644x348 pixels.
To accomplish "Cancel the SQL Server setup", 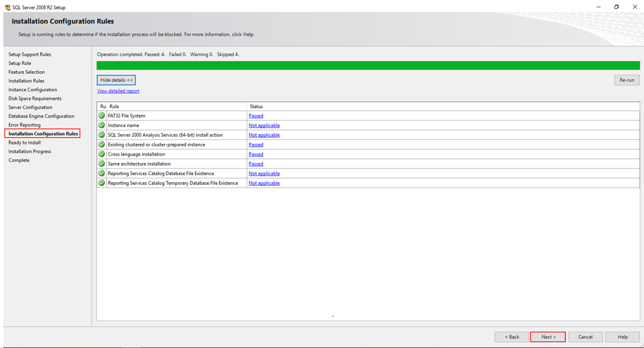I will [x=585, y=337].
